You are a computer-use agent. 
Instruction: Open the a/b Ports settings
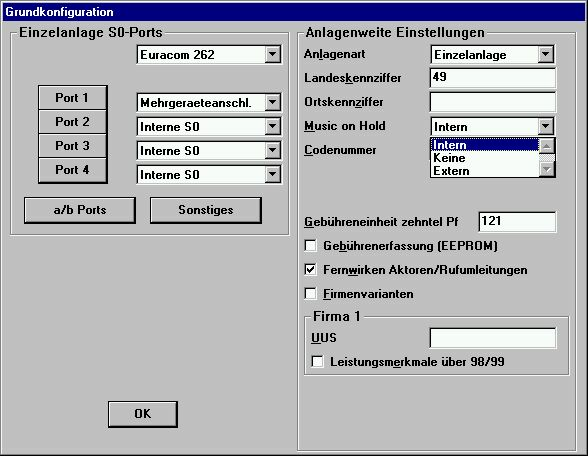pos(80,210)
